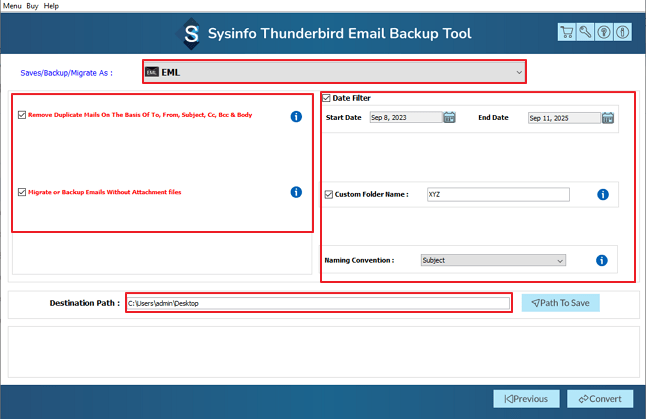
Task: Click the Start Date field Sep 8, 2023
Action: [x=406, y=117]
